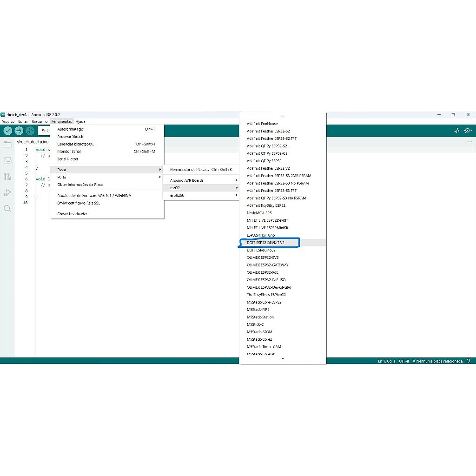Open the Serial Monitor icon at top right
Viewport: 476px width, 476px height.
point(468,131)
